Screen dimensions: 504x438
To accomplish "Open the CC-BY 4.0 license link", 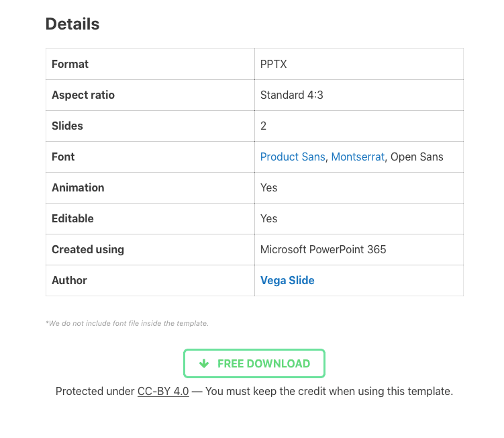I will tap(163, 392).
